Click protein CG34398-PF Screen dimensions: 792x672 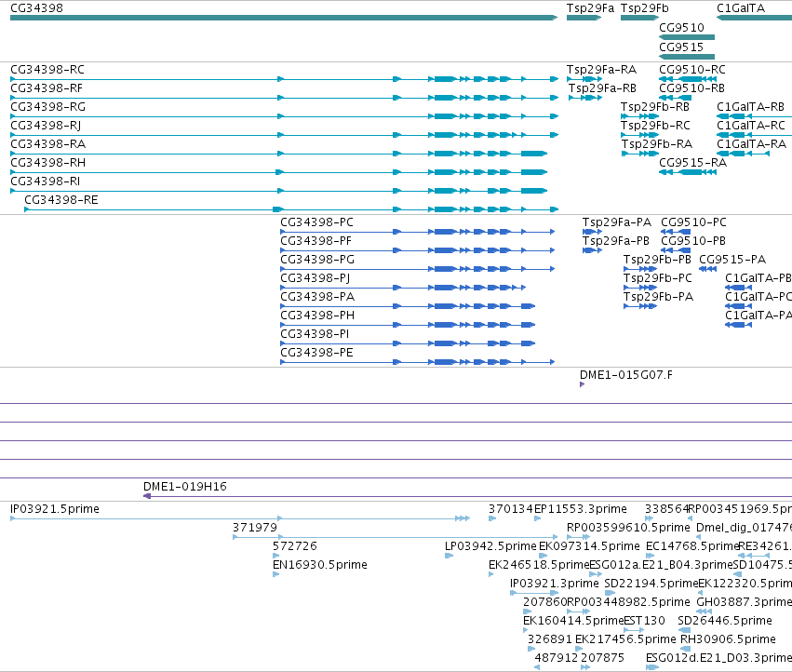pos(418,250)
